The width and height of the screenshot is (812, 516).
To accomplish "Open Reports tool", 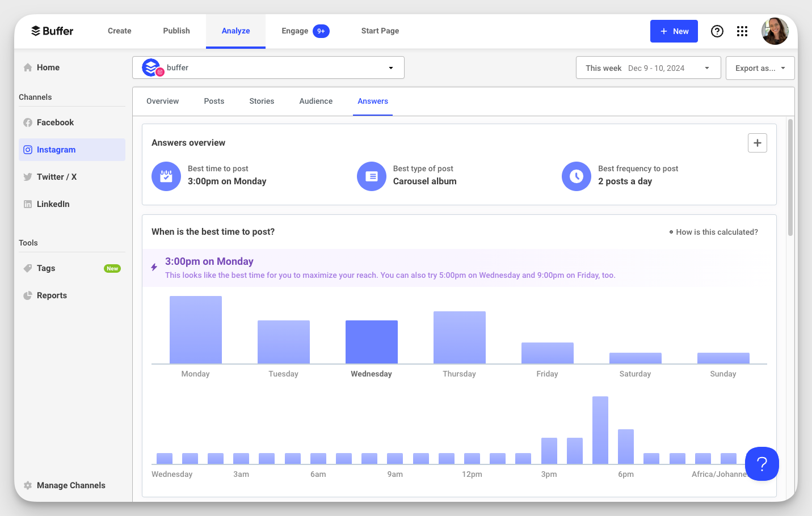I will pyautogui.click(x=52, y=295).
